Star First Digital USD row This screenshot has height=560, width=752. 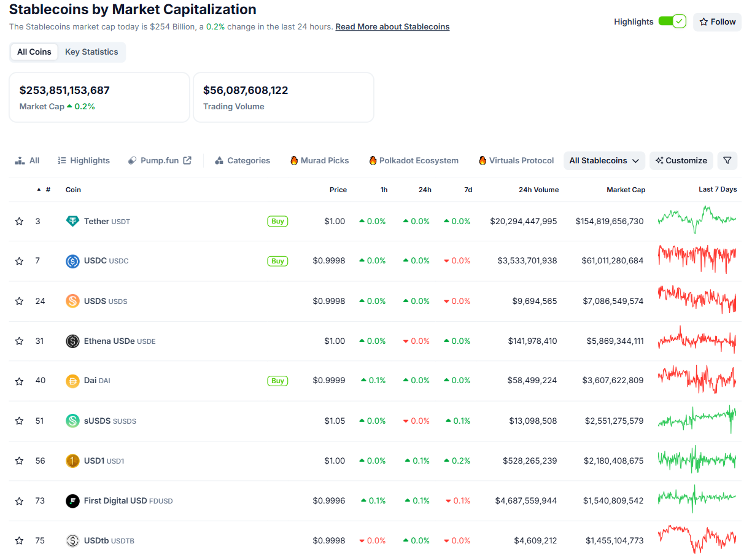19,500
